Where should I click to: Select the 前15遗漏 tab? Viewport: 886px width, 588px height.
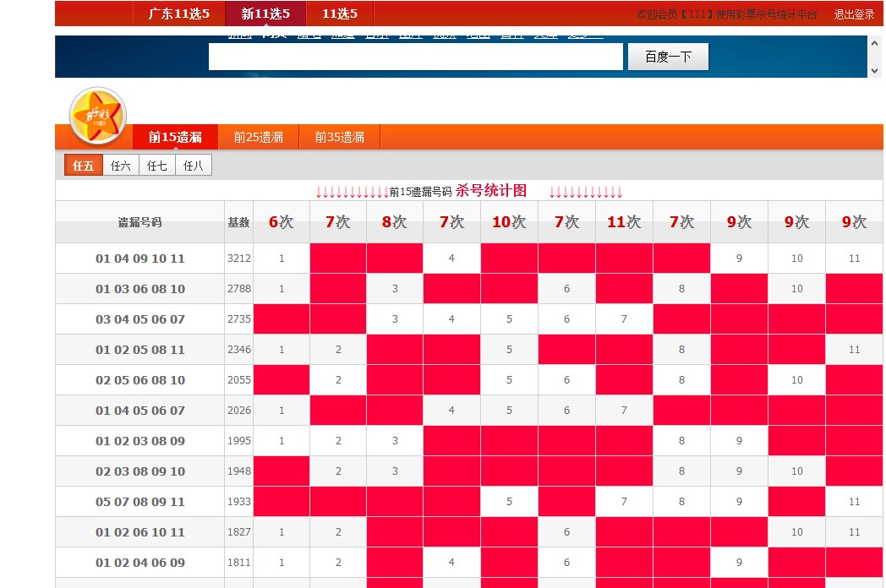pos(175,137)
